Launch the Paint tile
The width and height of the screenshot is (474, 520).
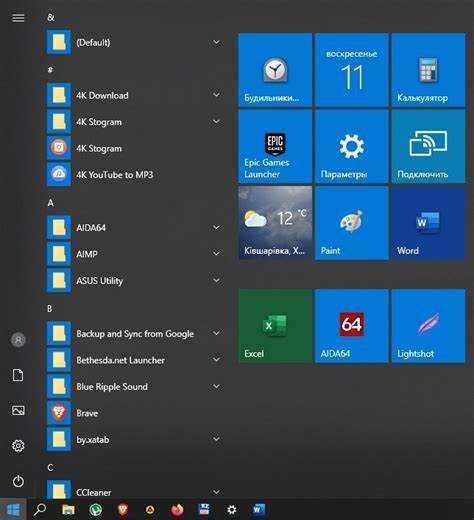point(352,223)
